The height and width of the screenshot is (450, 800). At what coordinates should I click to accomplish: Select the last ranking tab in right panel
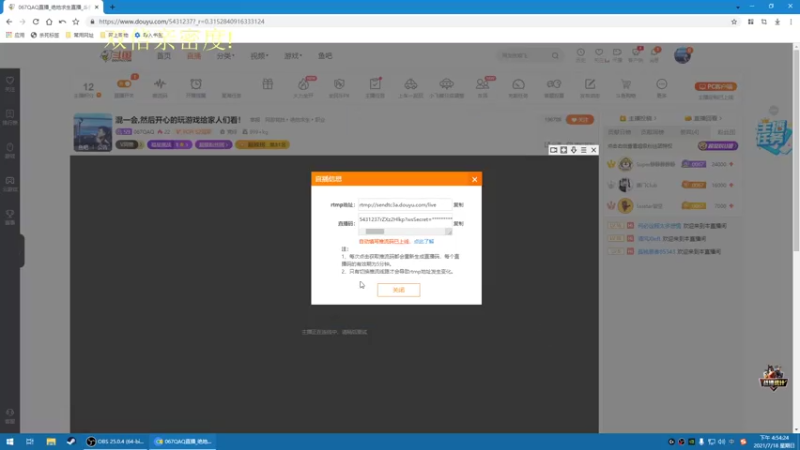727,132
